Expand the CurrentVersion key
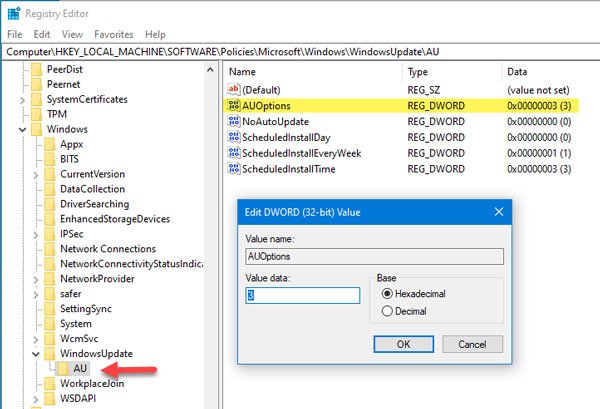The height and width of the screenshot is (409, 600). pos(36,175)
